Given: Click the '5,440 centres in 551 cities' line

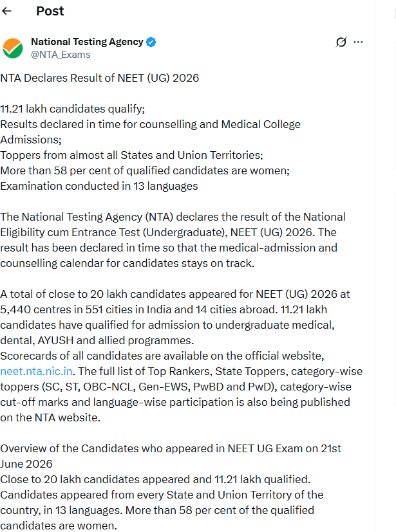Looking at the screenshot, I should [164, 309].
